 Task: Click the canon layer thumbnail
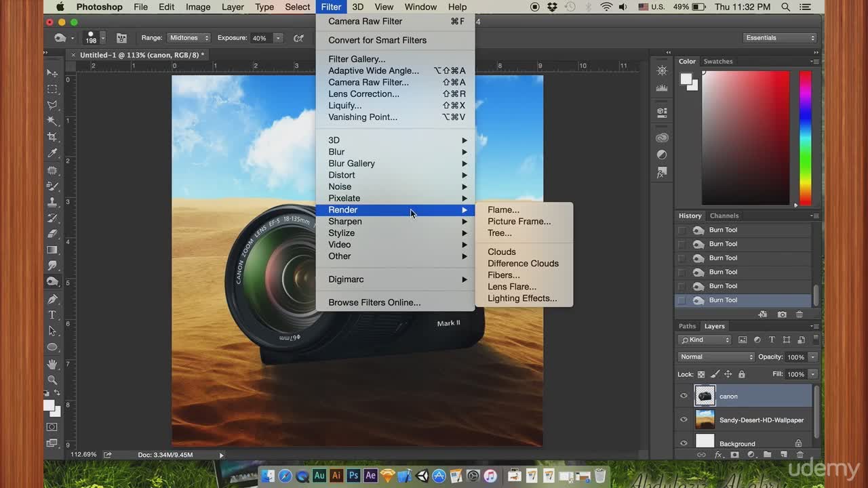[705, 396]
